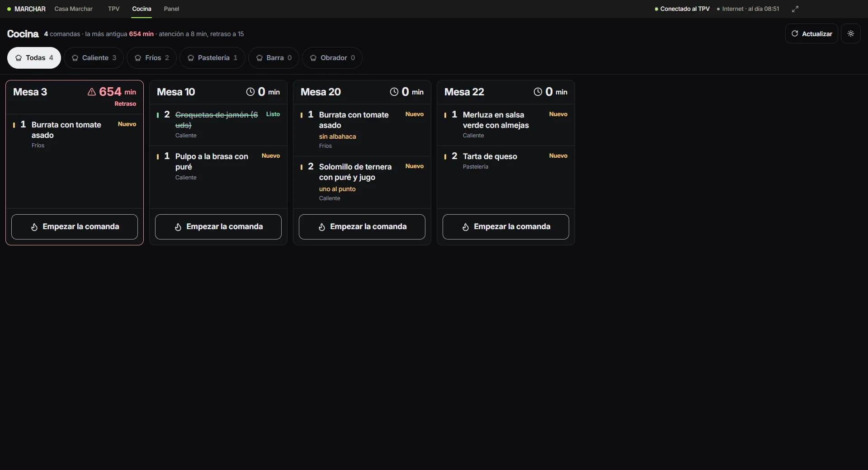This screenshot has height=470, width=868.
Task: Click the Conectado al TPV status
Action: [682, 9]
